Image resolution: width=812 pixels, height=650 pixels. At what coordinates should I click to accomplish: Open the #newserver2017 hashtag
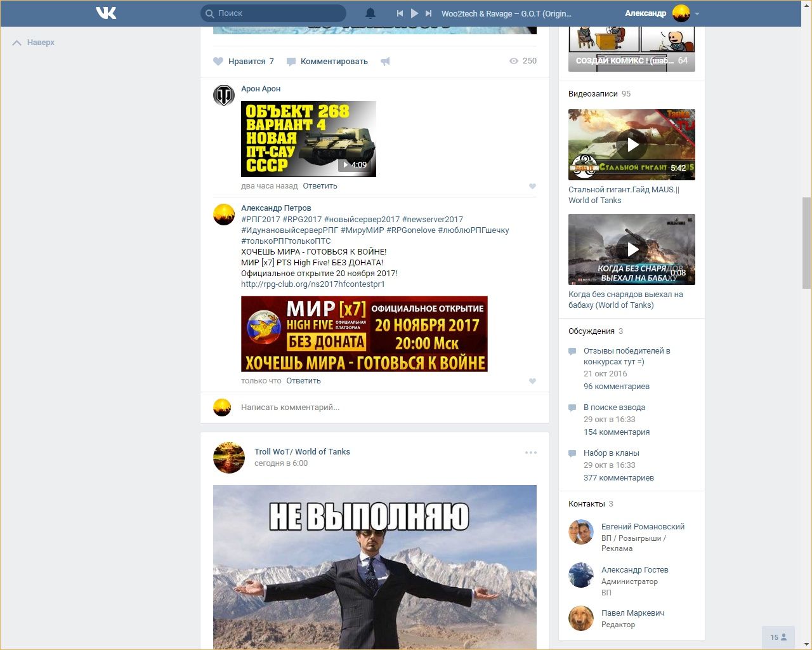[x=433, y=220]
